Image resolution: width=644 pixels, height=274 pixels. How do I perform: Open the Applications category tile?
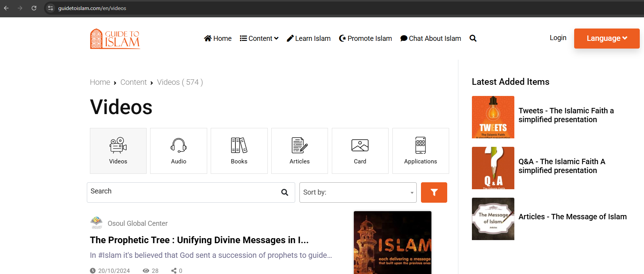tap(420, 151)
